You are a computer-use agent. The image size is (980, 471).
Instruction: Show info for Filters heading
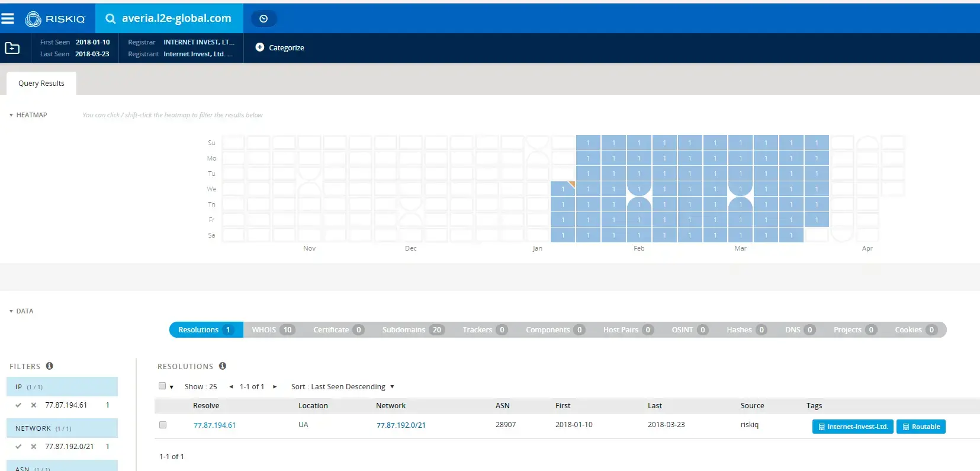[50, 366]
